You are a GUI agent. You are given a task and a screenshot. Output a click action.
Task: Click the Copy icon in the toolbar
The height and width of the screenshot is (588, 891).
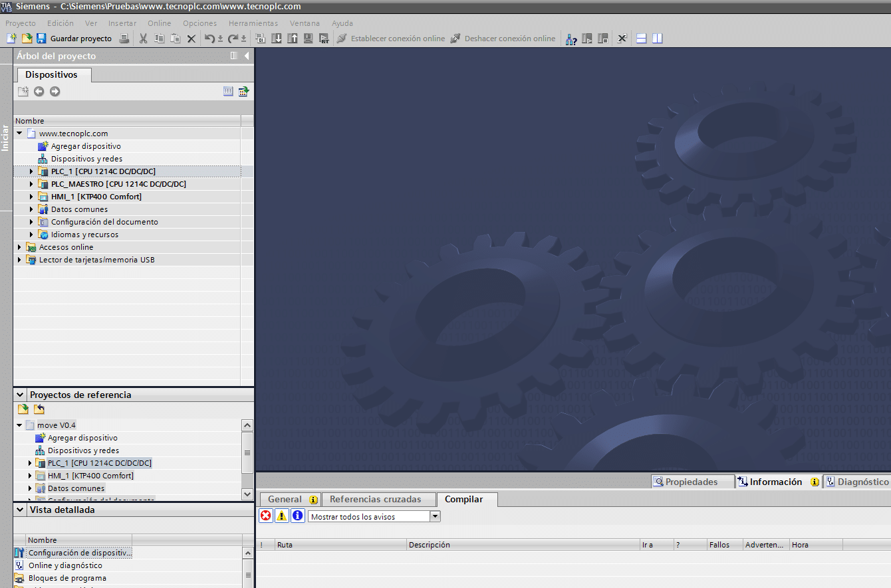click(x=160, y=39)
